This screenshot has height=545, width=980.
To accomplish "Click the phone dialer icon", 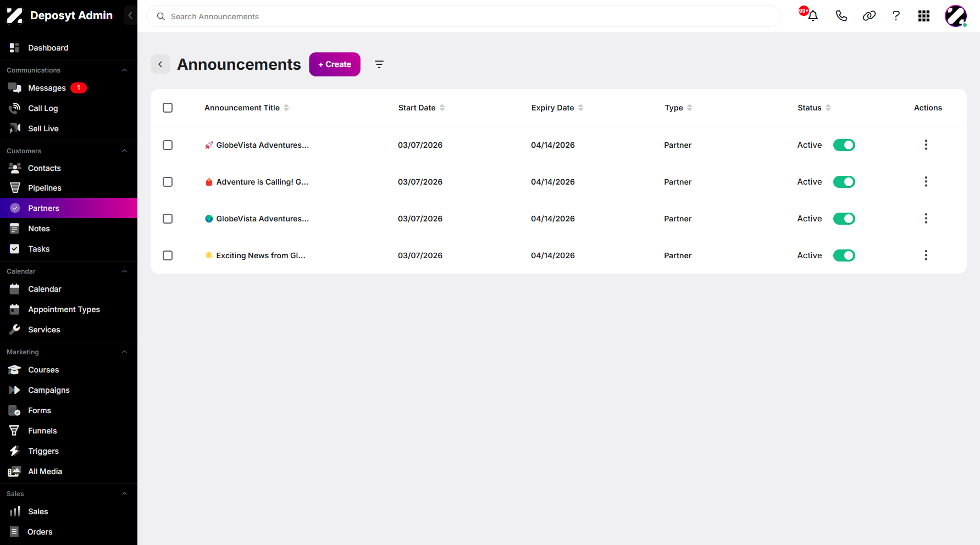I will tap(841, 16).
